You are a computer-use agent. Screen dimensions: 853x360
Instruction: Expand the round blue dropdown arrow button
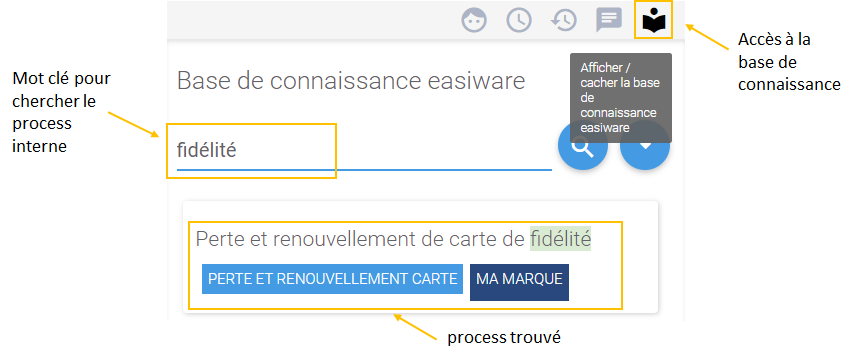click(645, 146)
